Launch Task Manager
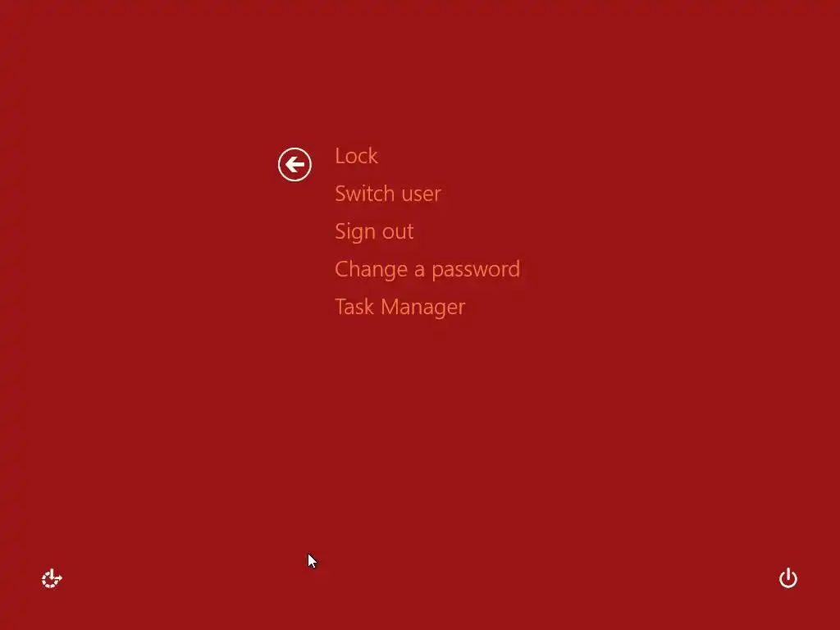Image resolution: width=840 pixels, height=630 pixels. (x=400, y=307)
